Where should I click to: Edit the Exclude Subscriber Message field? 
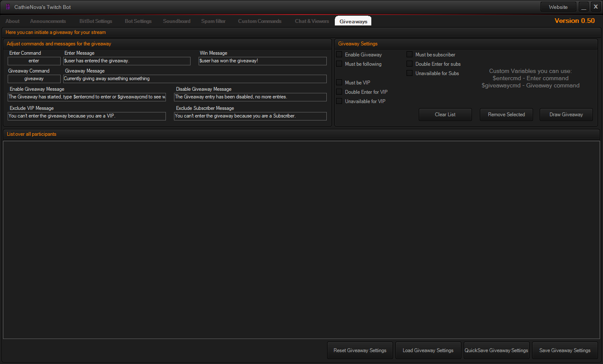coord(250,116)
